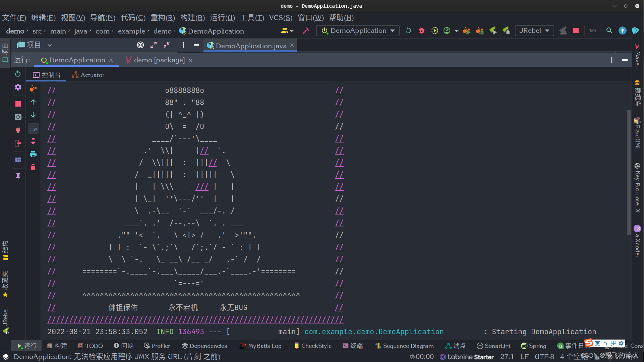Screen dimensions: 644x362
Task: Click UTF-8 encoding in status bar
Action: point(544,357)
